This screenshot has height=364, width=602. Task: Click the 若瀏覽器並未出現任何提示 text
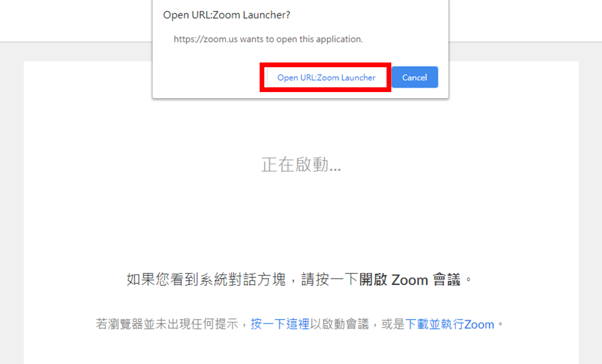(x=167, y=324)
